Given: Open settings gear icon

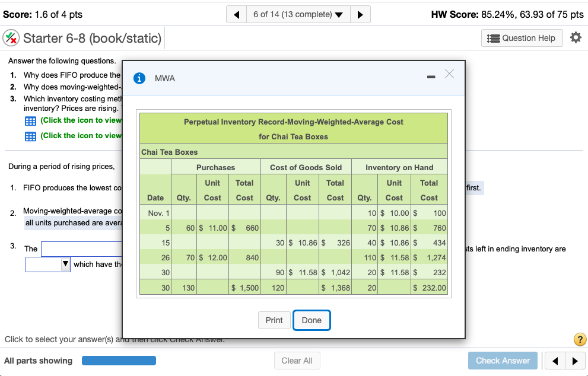Looking at the screenshot, I should [x=576, y=37].
